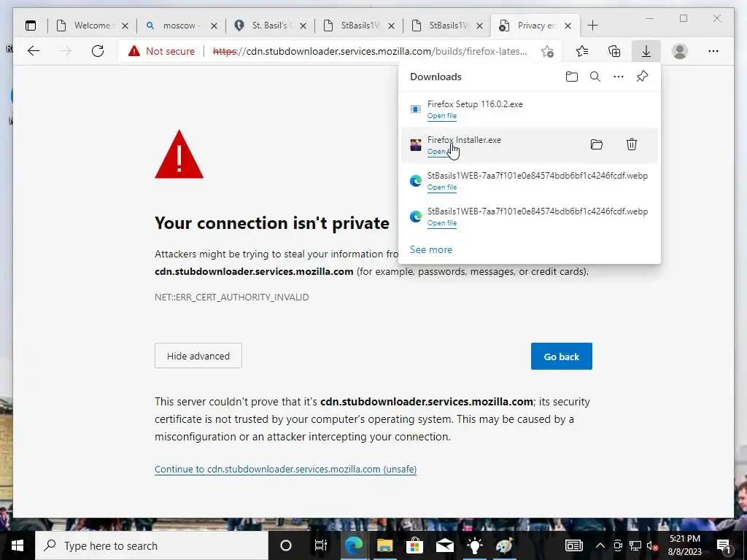Close the Welcome tab

[x=125, y=26]
